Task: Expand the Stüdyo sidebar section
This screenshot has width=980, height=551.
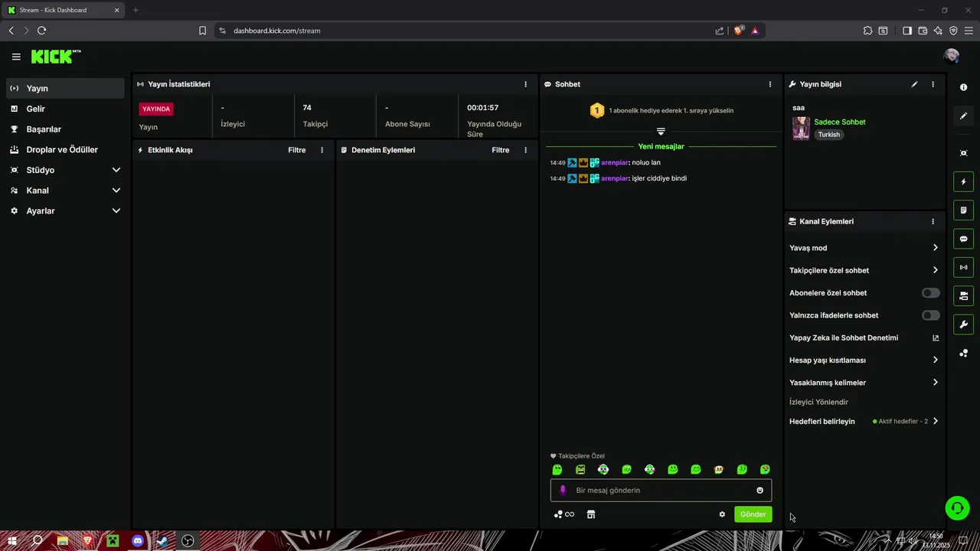Action: 116,170
